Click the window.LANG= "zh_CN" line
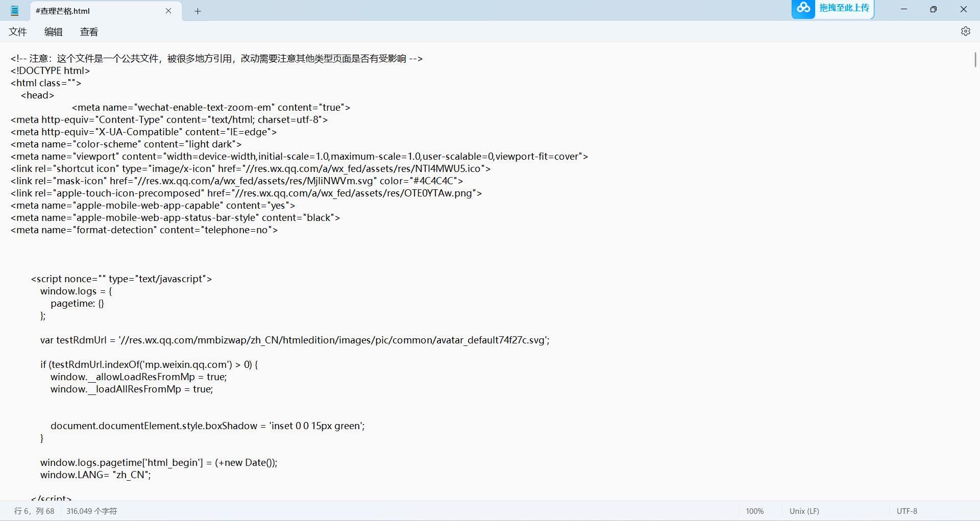 pyautogui.click(x=95, y=475)
